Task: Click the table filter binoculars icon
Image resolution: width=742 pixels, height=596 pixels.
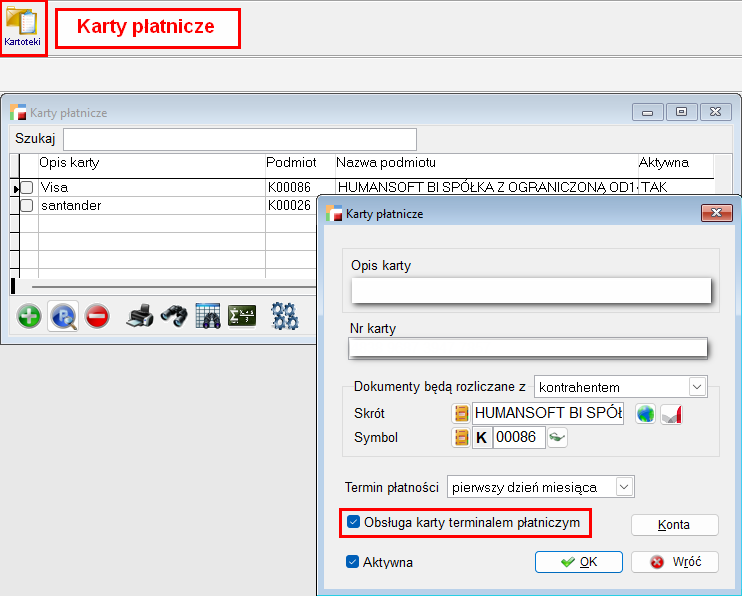Action: tap(208, 316)
